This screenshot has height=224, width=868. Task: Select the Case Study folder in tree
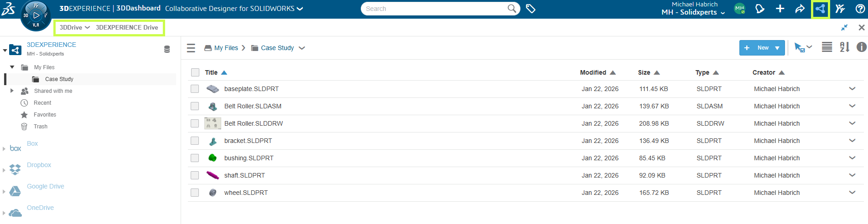[x=59, y=79]
